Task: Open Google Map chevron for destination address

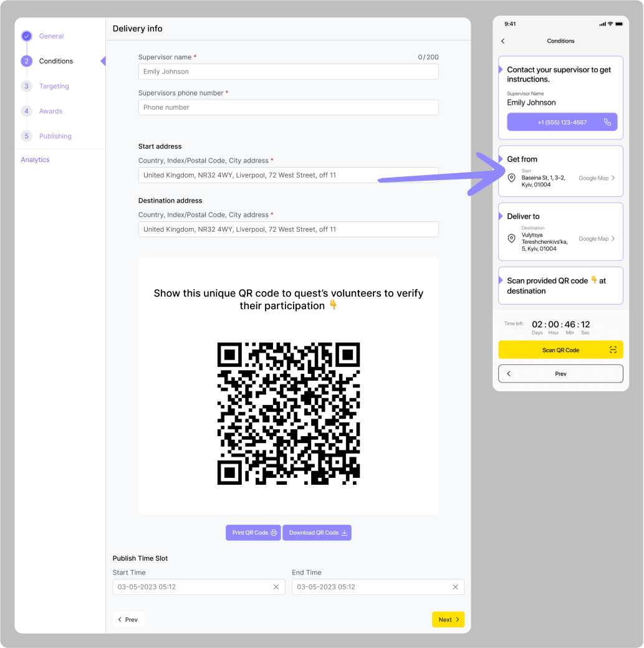Action: click(613, 239)
